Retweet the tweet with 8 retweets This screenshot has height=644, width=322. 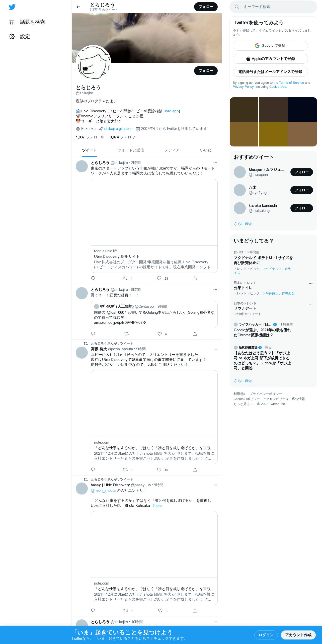pyautogui.click(x=125, y=470)
